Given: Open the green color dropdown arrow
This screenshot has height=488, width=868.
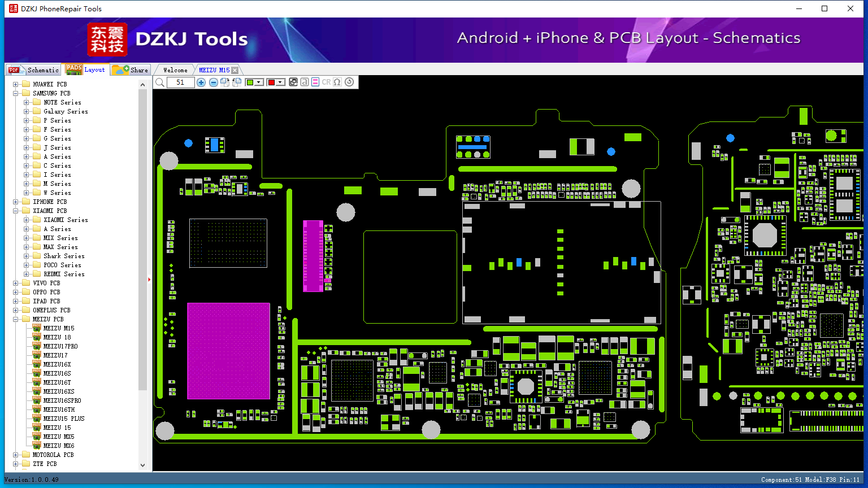Looking at the screenshot, I should click(x=259, y=82).
